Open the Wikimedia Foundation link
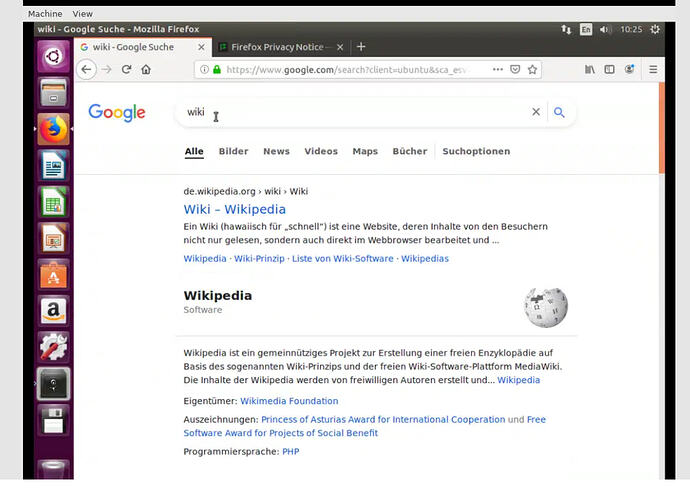The width and height of the screenshot is (690, 490). 289,401
